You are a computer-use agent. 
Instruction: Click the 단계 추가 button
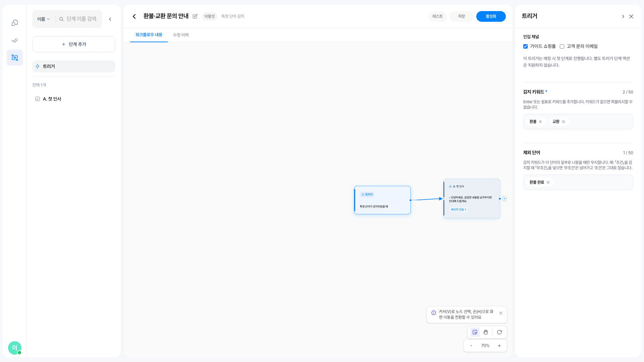[74, 44]
